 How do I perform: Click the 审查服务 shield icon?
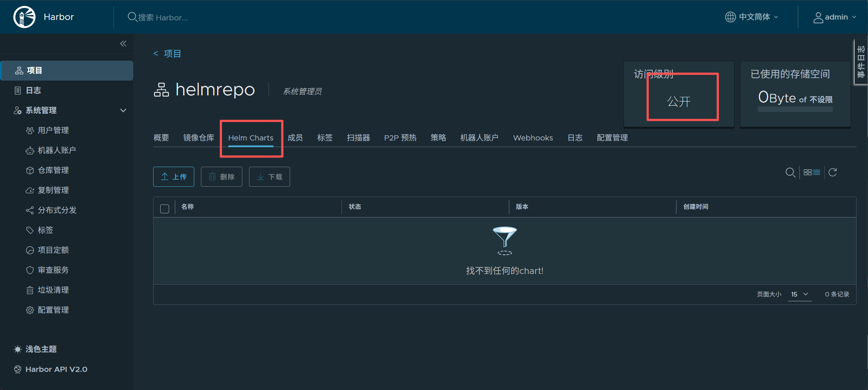[x=30, y=270]
